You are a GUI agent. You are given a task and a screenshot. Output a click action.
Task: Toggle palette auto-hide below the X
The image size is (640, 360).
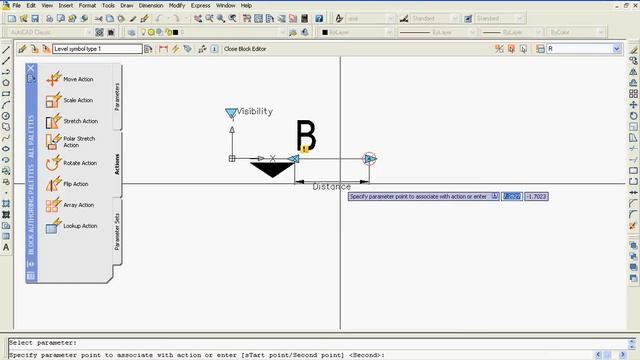point(31,78)
